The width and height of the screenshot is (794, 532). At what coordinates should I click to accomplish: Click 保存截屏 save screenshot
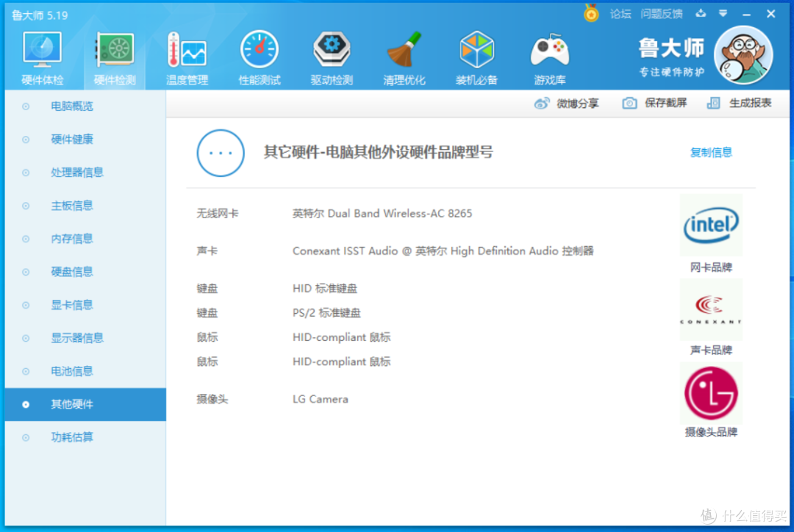tap(654, 104)
